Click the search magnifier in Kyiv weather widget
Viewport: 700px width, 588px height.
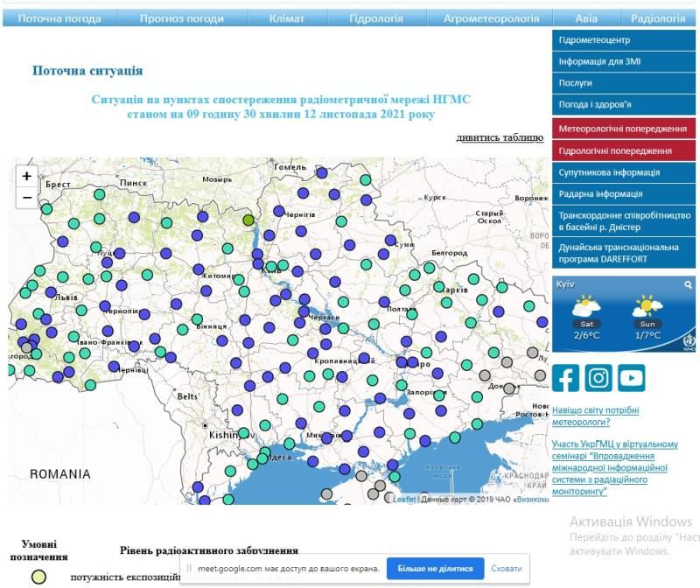click(x=689, y=284)
